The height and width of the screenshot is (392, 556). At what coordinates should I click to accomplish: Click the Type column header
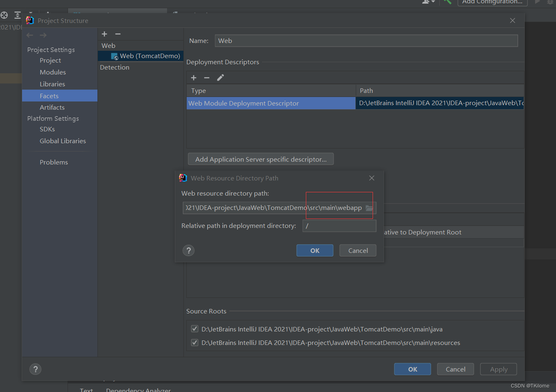pyautogui.click(x=271, y=91)
